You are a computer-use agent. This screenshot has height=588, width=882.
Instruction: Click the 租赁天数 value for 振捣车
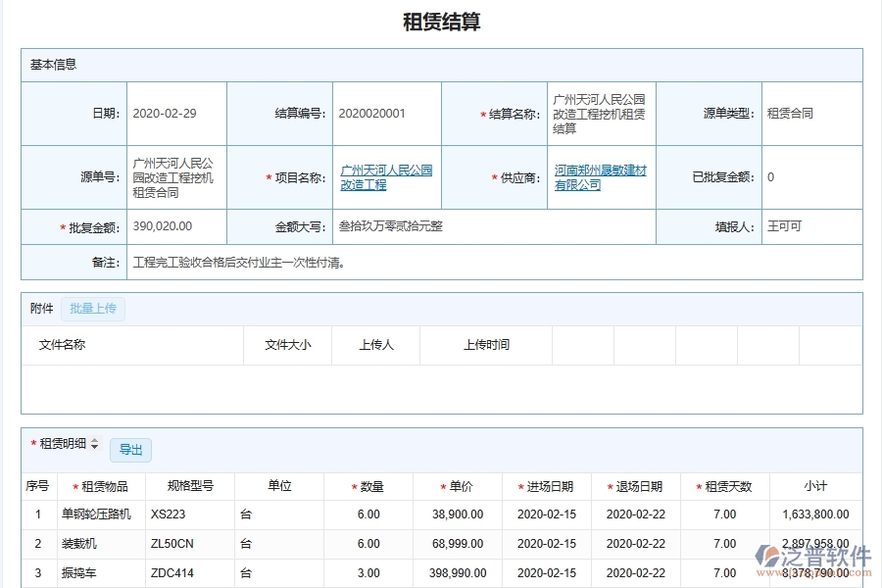coord(723,573)
